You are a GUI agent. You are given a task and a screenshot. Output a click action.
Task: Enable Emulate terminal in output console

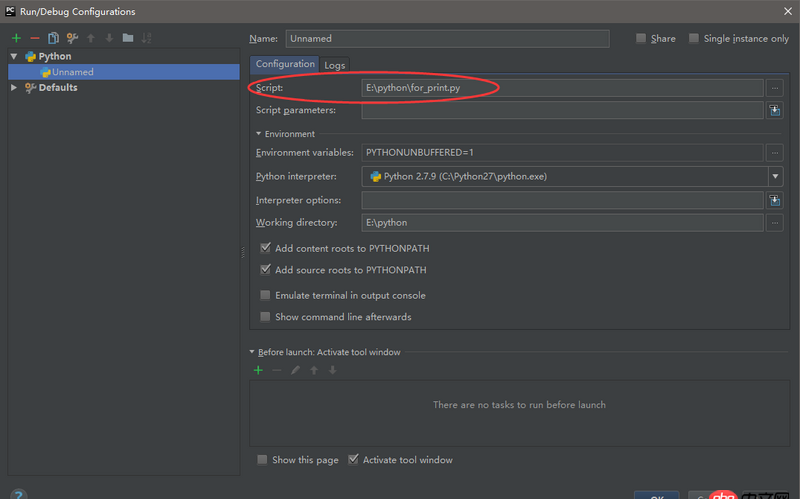click(265, 296)
